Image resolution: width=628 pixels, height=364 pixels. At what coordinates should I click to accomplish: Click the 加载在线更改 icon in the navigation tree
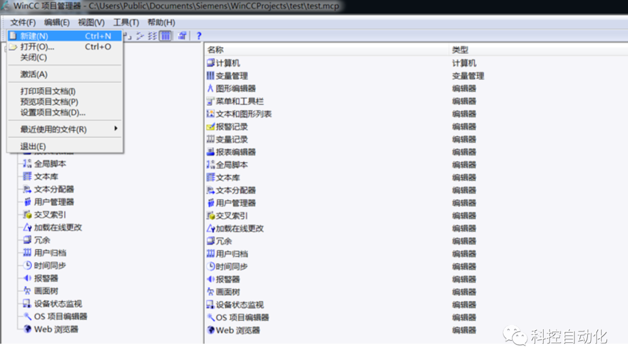pyautogui.click(x=27, y=227)
